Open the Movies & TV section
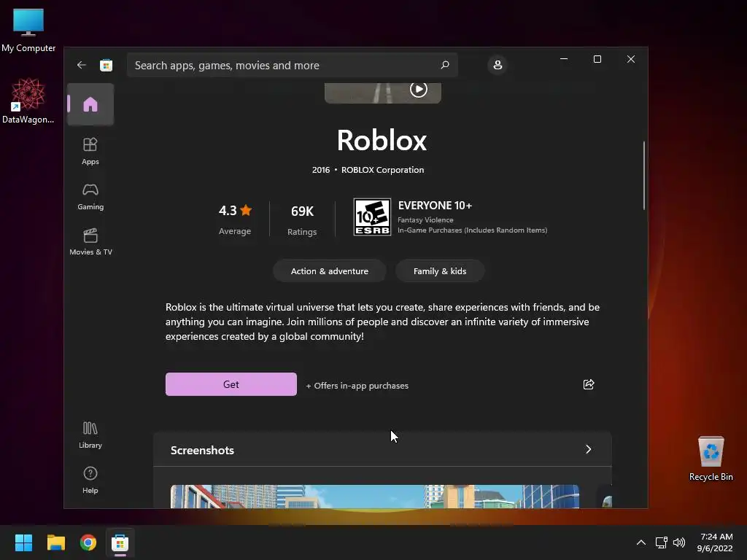The height and width of the screenshot is (560, 747). click(x=90, y=242)
